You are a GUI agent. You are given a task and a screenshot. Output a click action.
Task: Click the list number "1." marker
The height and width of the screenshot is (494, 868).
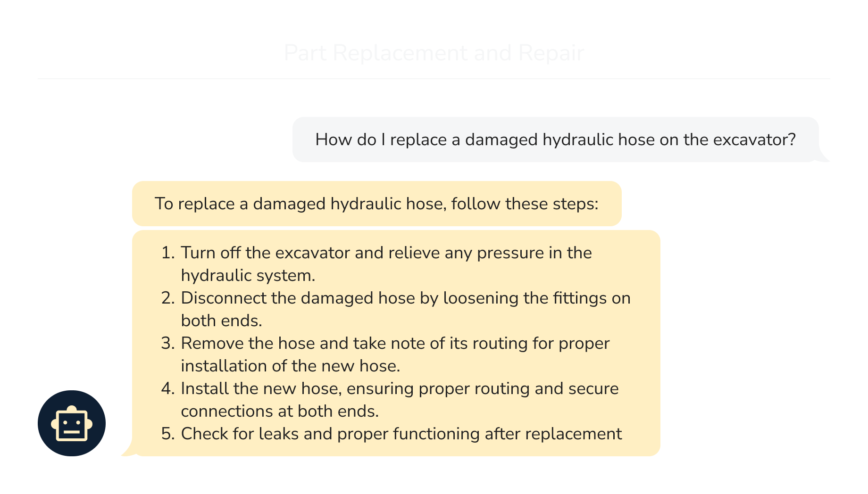168,253
